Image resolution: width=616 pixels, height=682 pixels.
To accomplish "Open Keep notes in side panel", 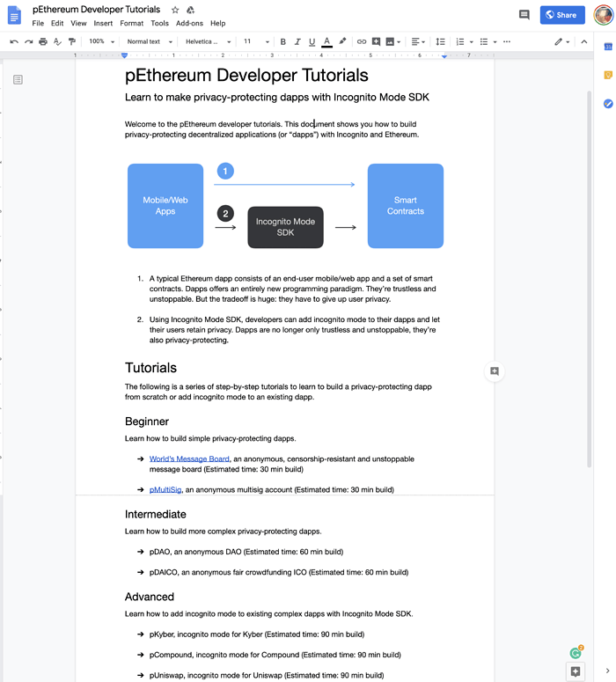I will coord(608,75).
